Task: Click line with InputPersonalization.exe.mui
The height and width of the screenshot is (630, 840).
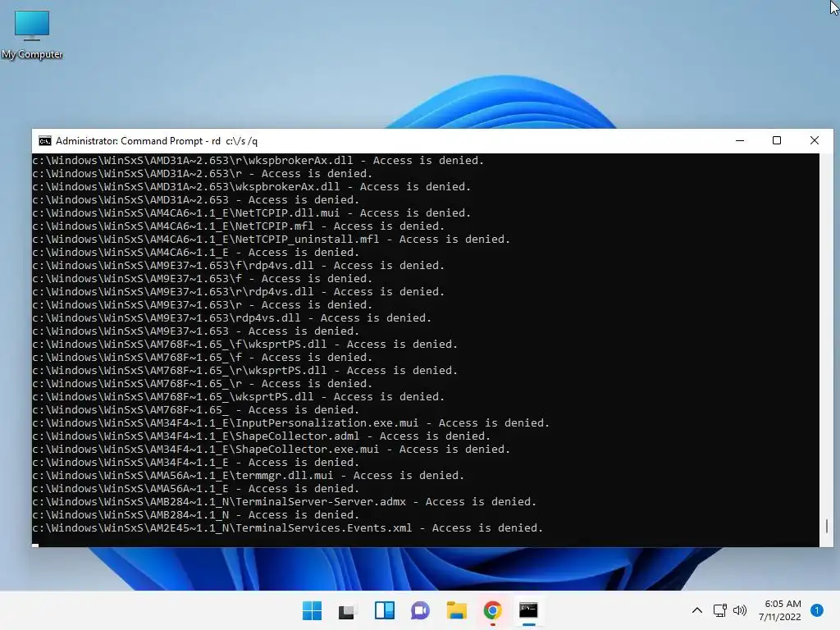Action: [x=291, y=423]
